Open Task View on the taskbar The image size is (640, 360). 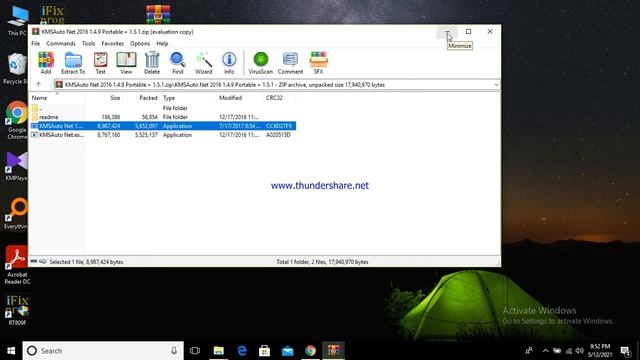tap(195, 351)
